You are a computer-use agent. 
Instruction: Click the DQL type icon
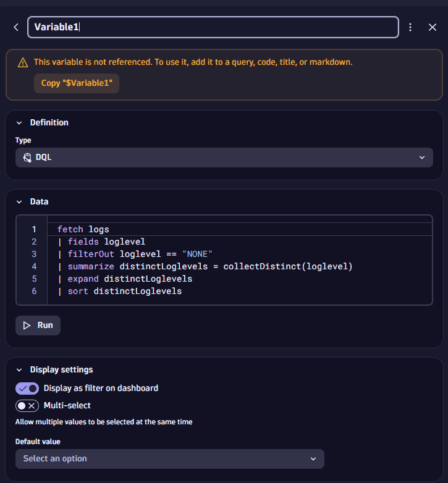(27, 157)
